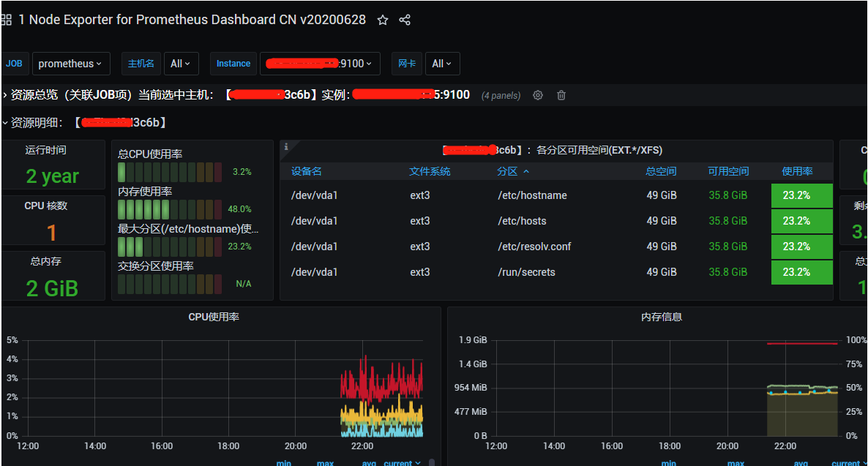The height and width of the screenshot is (466, 868).
Task: Click the dashboards grid icon top-left
Action: pyautogui.click(x=7, y=20)
